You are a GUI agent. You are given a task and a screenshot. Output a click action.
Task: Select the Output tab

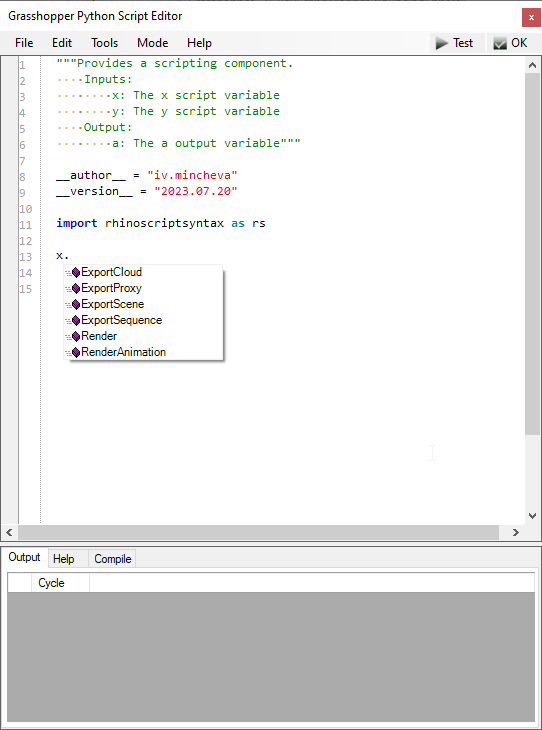point(24,557)
